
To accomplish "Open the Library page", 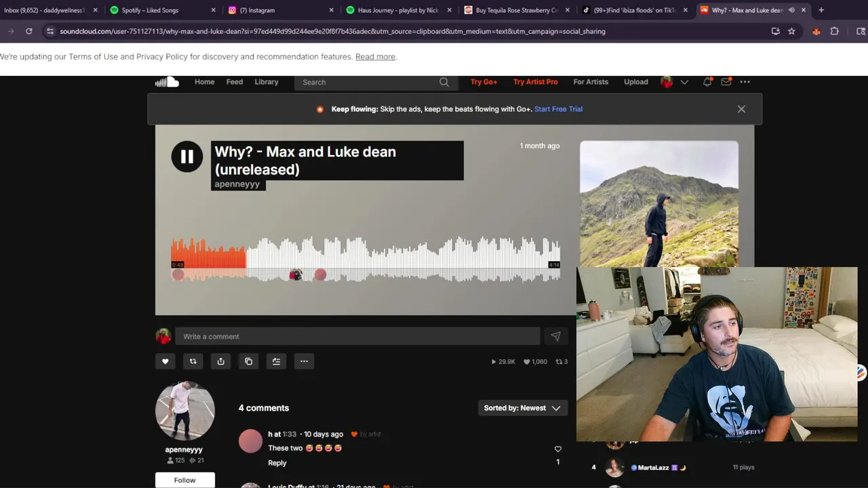I will point(267,82).
